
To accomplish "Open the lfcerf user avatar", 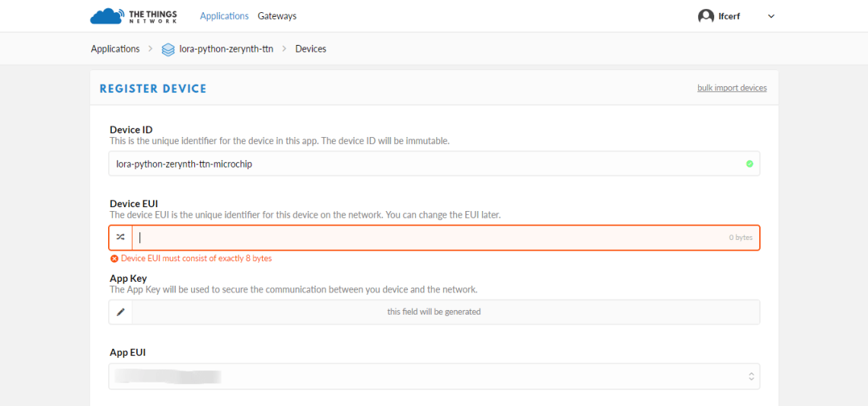I will click(706, 16).
